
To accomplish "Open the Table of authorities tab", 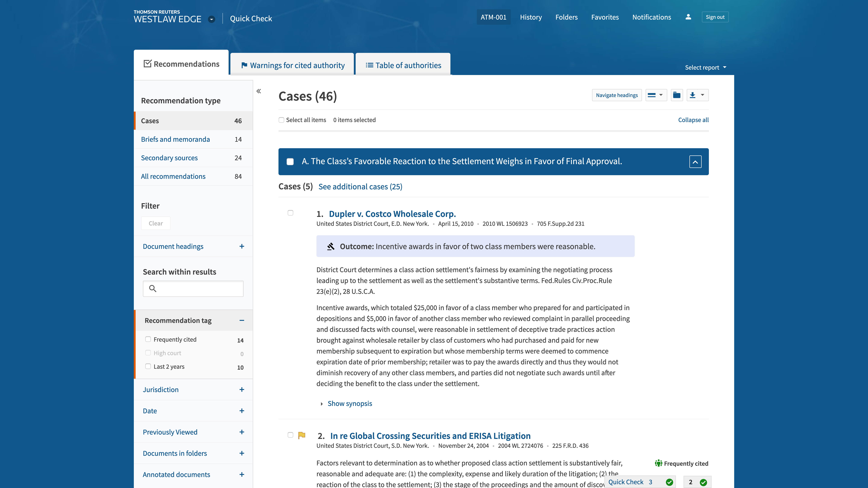I will pos(403,65).
